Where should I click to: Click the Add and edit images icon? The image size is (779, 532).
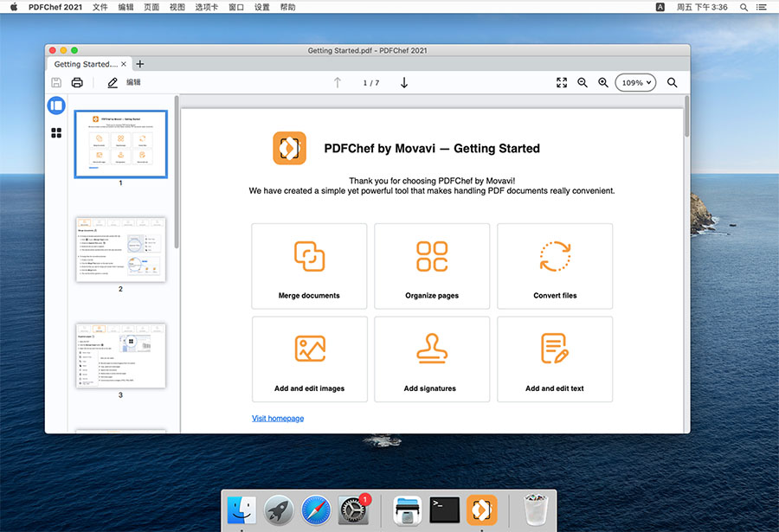(x=310, y=349)
